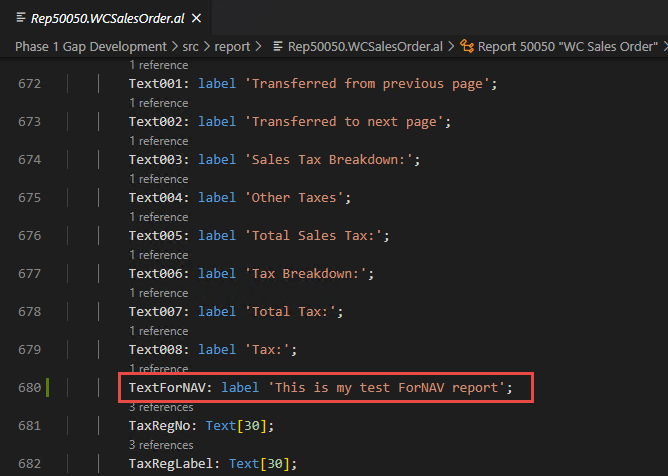Expand the chevron after the Report 50050 breadcrumb
668x476 pixels.
(x=664, y=46)
